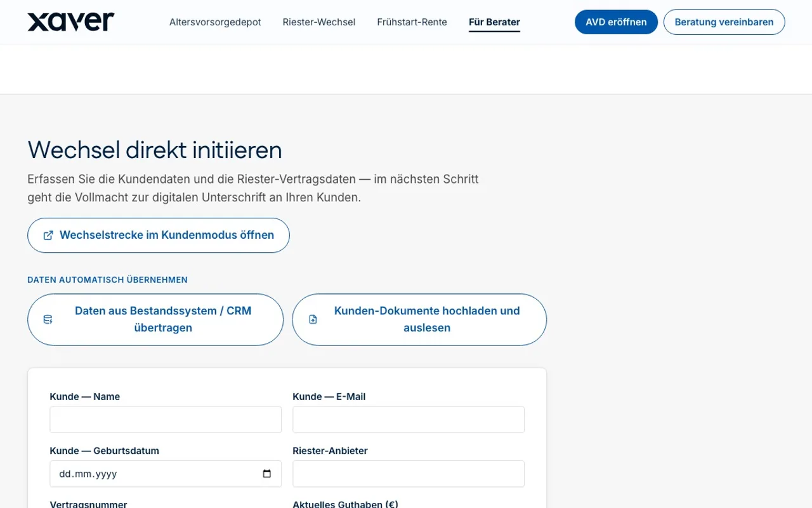
Task: Click the 'Aktuelles Guthaben (€)' label
Action: [x=345, y=504]
